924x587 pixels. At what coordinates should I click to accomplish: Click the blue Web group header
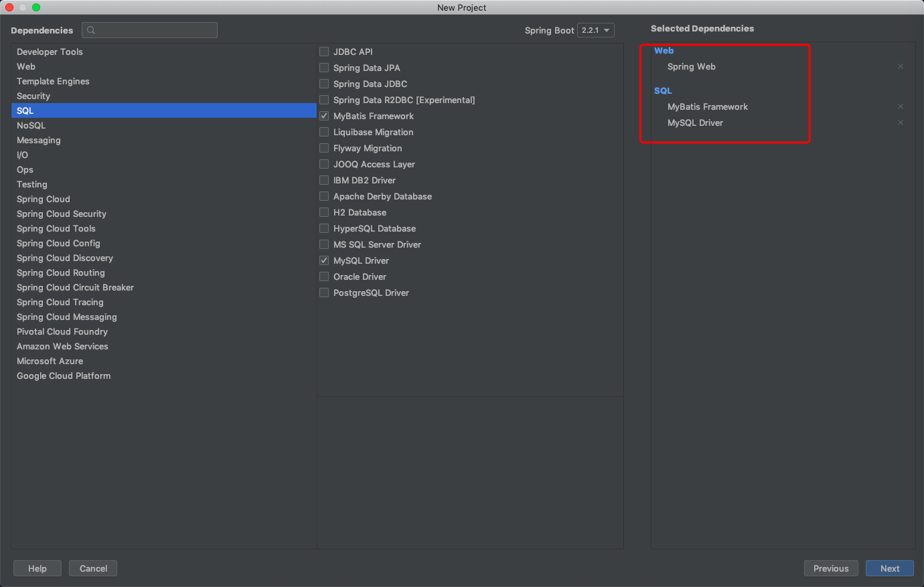[664, 50]
